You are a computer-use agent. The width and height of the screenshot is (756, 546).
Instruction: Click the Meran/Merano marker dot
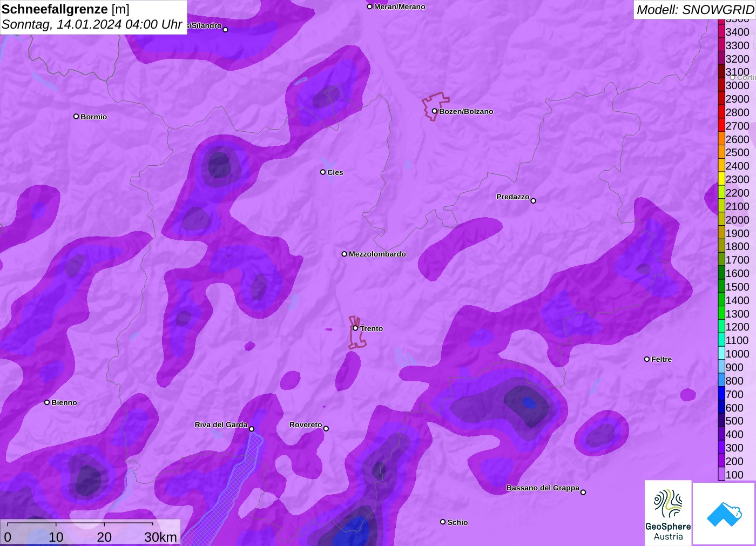click(369, 6)
